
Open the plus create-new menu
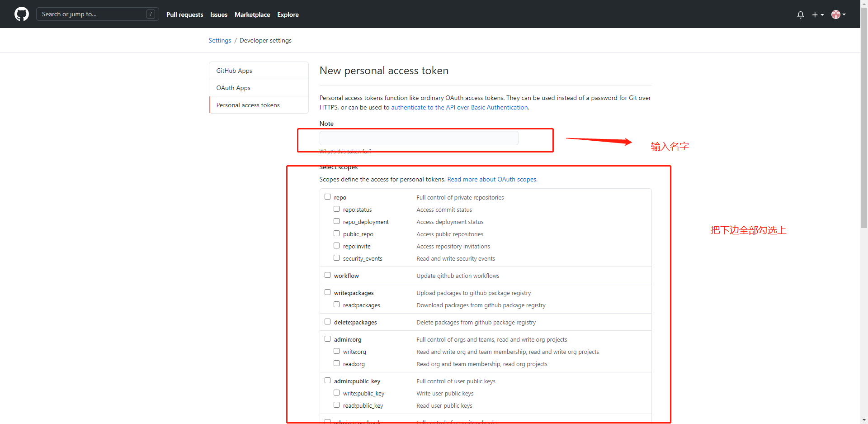pos(817,14)
